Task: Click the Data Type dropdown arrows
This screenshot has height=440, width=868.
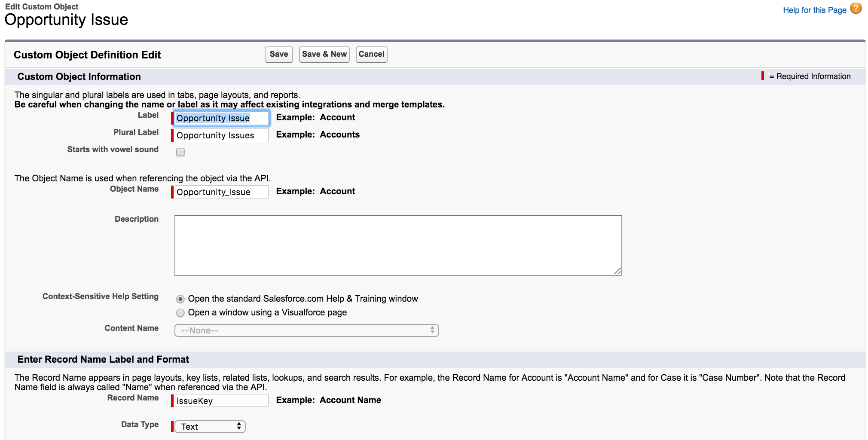Action: pos(239,427)
